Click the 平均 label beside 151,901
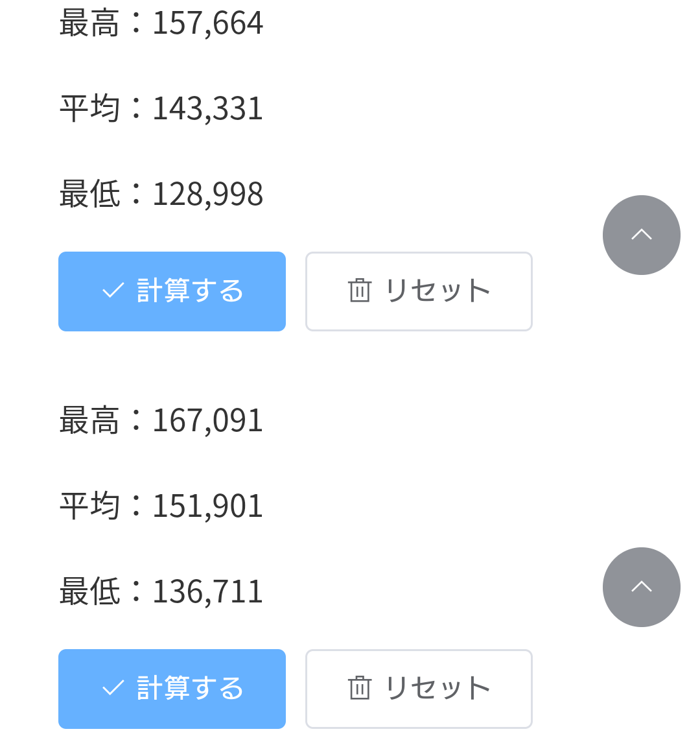This screenshot has width=700, height=749. 89,506
